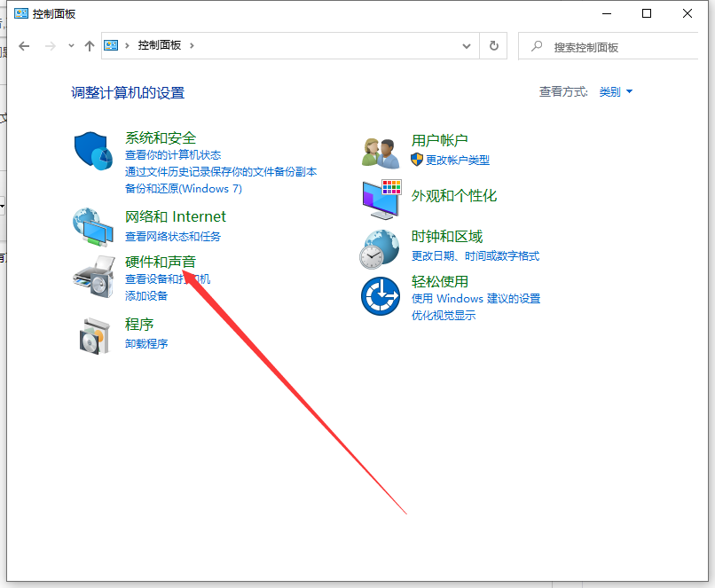Open 时钟和区域 via the clock icon
This screenshot has width=715, height=588.
click(x=380, y=248)
